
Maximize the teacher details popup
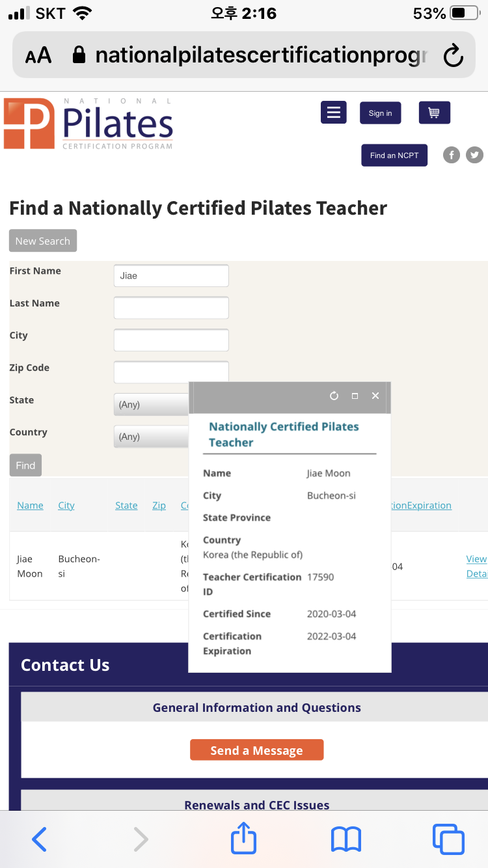pyautogui.click(x=355, y=396)
